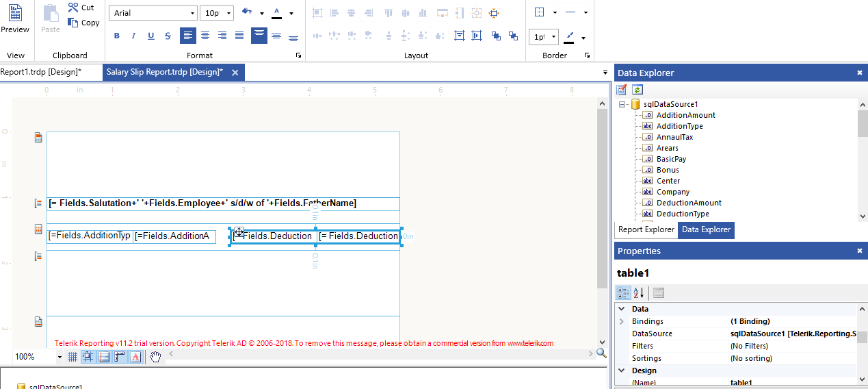868x389 pixels.
Task: Switch to Salary Slip Report.trdp tab
Action: point(165,72)
